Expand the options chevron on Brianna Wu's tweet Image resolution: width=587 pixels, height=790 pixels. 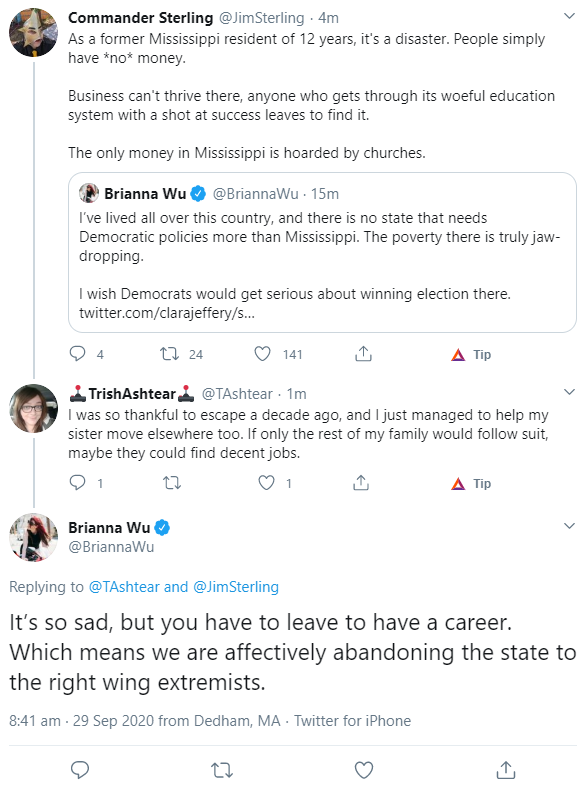click(569, 526)
